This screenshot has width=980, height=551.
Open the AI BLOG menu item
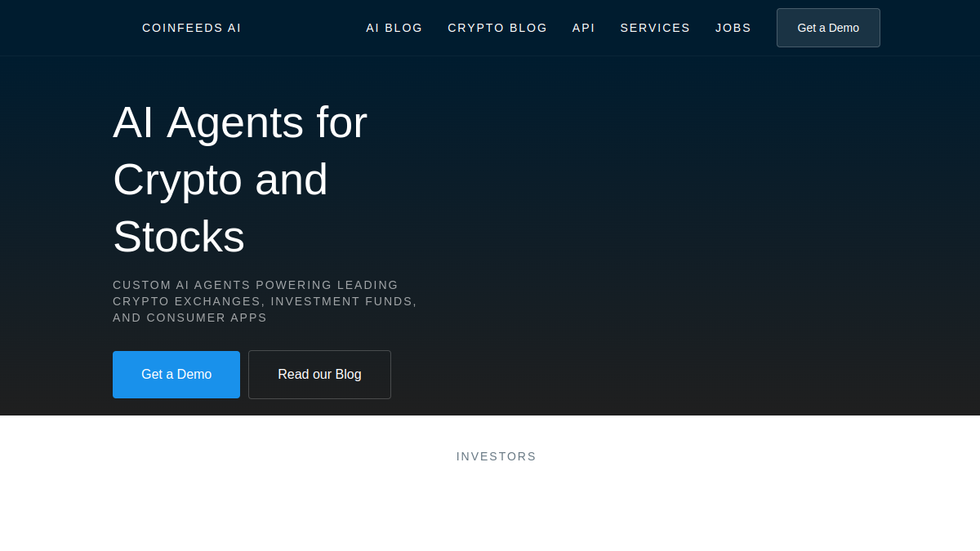coord(394,28)
